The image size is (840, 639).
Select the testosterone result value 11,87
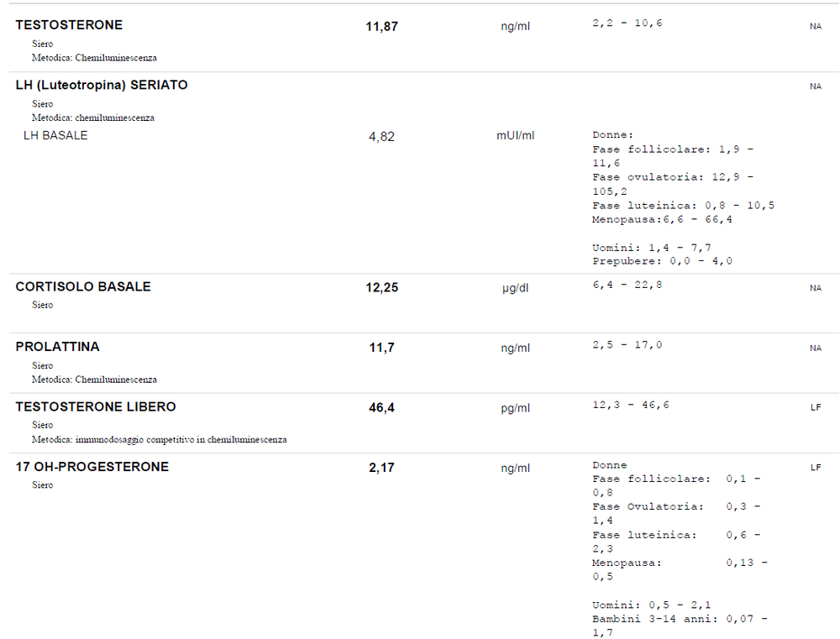381,27
